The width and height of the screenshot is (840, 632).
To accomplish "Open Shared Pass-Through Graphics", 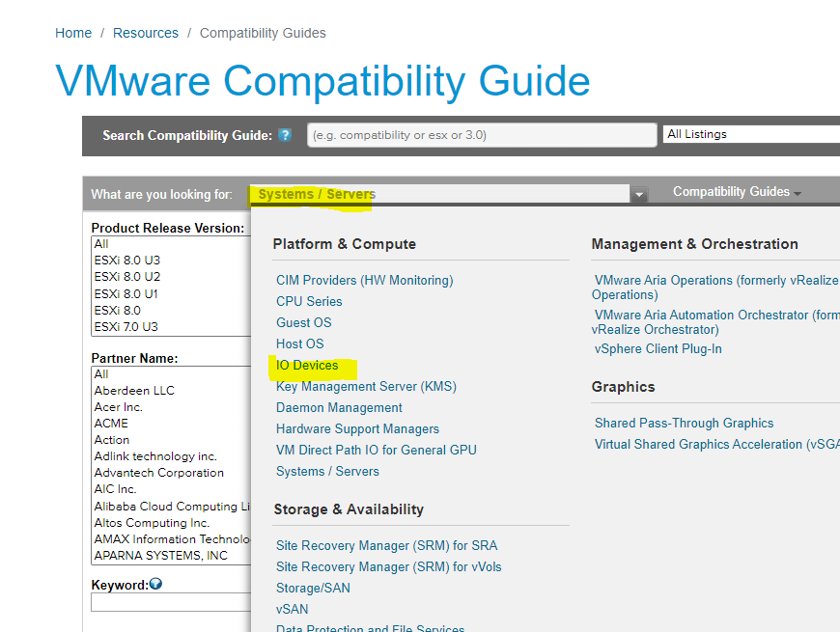I will 685,424.
